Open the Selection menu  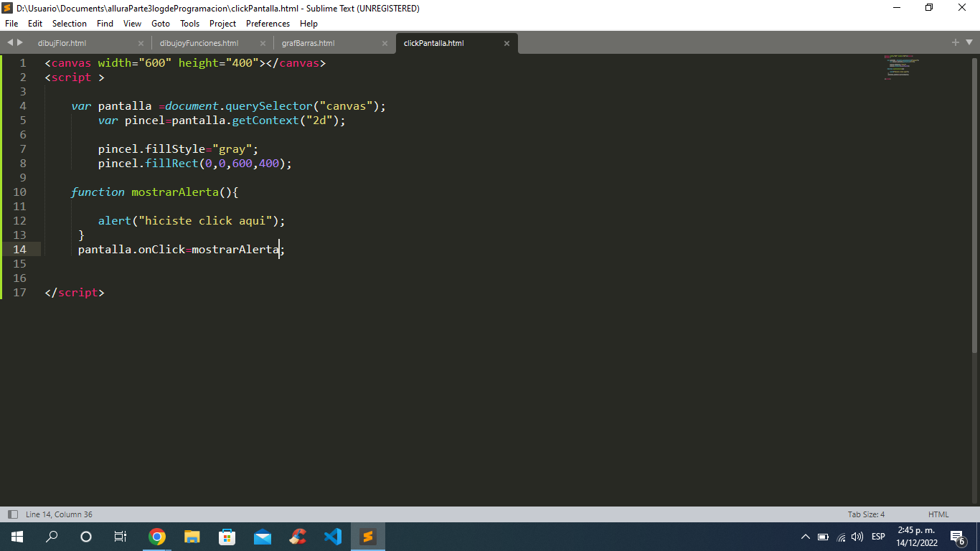(70, 24)
